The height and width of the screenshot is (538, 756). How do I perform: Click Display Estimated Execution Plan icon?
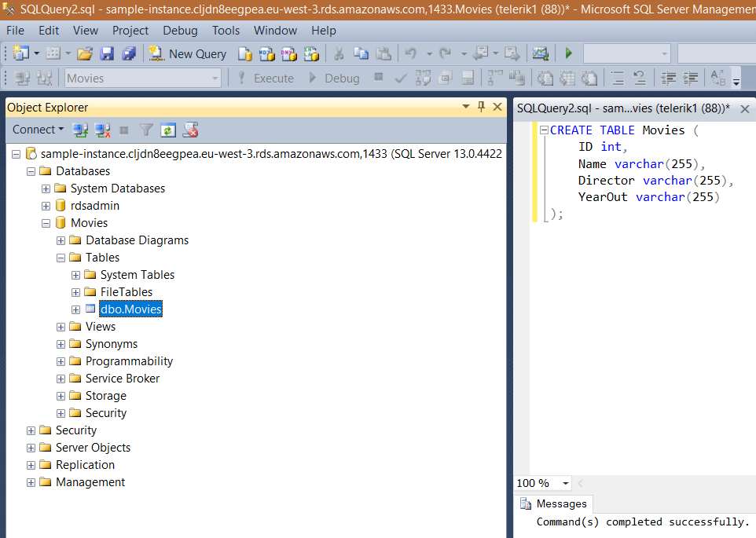pyautogui.click(x=424, y=78)
